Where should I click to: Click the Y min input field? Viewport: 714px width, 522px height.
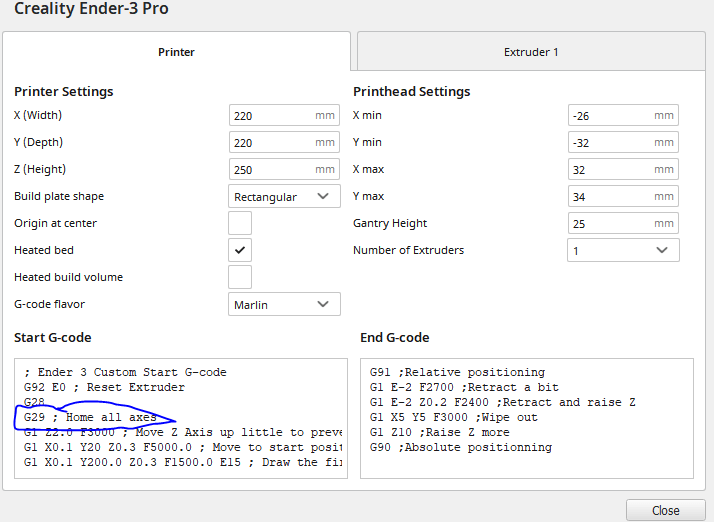point(623,142)
